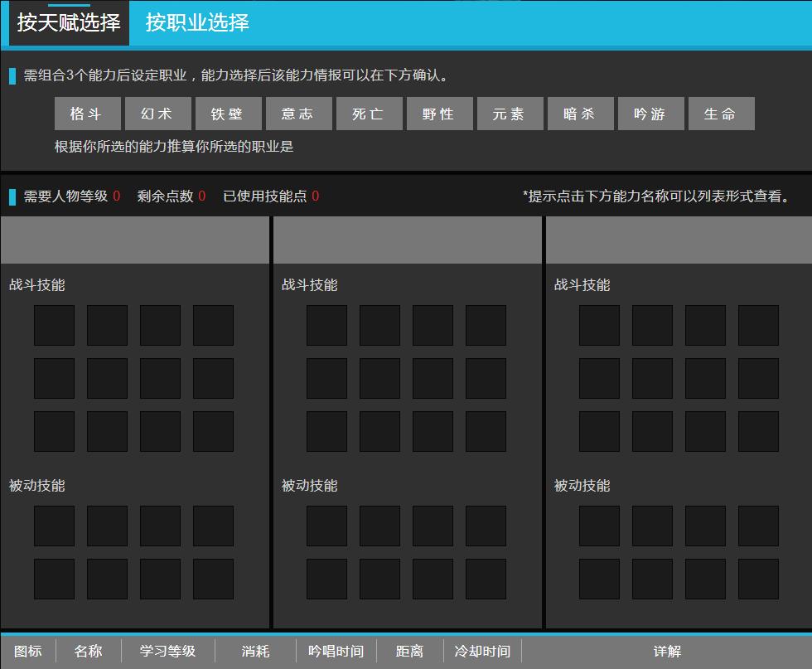
Task: Click the gray header of the left skill panel
Action: click(135, 240)
